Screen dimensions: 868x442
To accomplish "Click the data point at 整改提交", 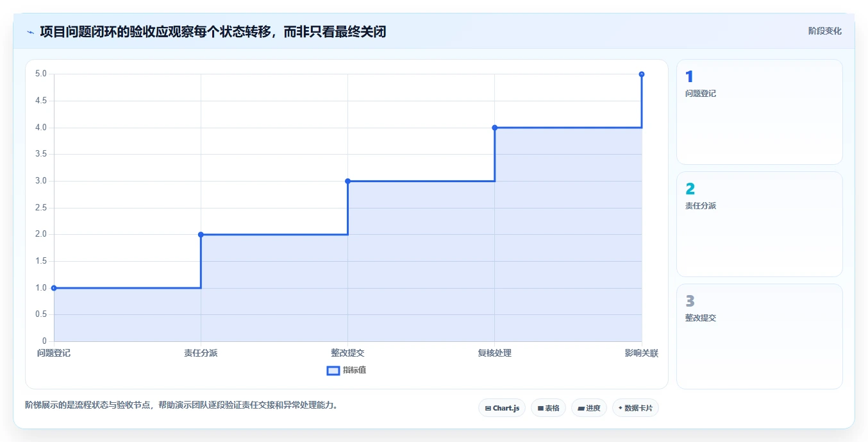I will tap(347, 181).
